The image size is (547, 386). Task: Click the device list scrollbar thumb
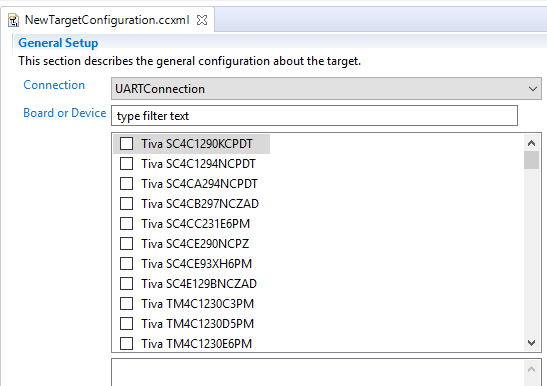(x=531, y=160)
